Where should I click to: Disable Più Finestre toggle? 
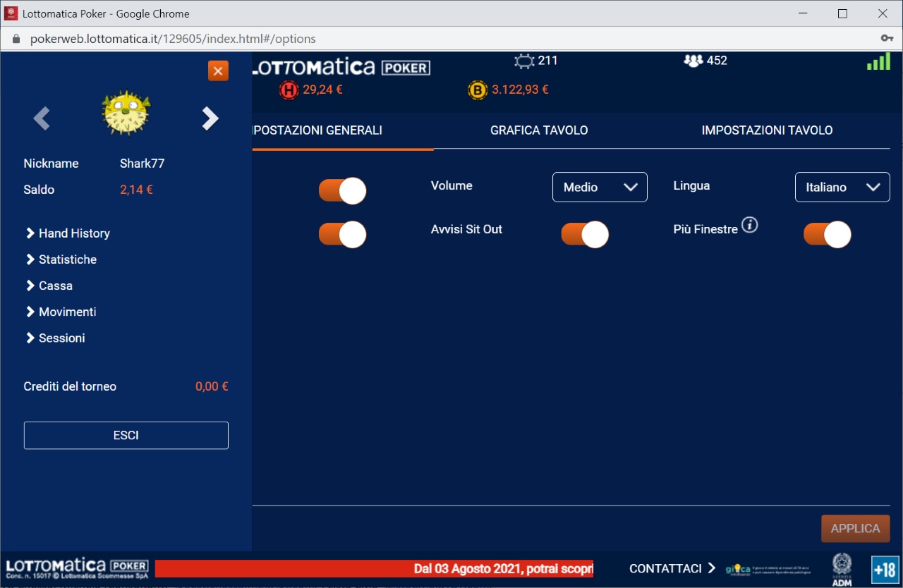tap(828, 235)
